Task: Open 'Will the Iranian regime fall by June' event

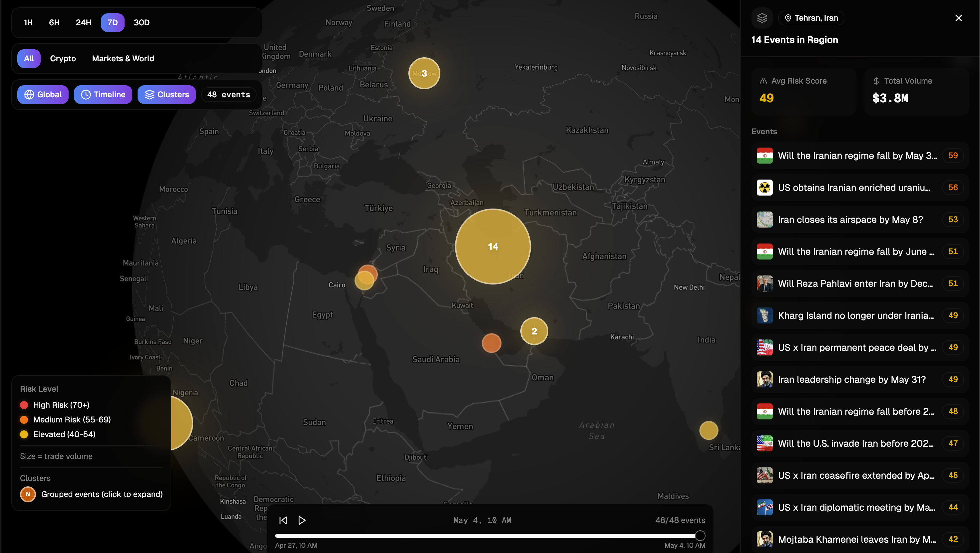Action: tap(860, 252)
